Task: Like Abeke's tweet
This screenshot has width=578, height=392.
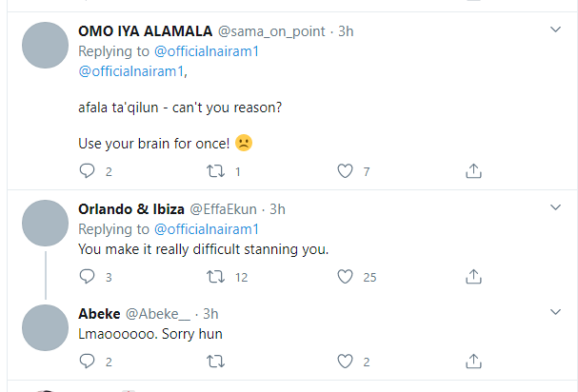Action: coord(345,361)
